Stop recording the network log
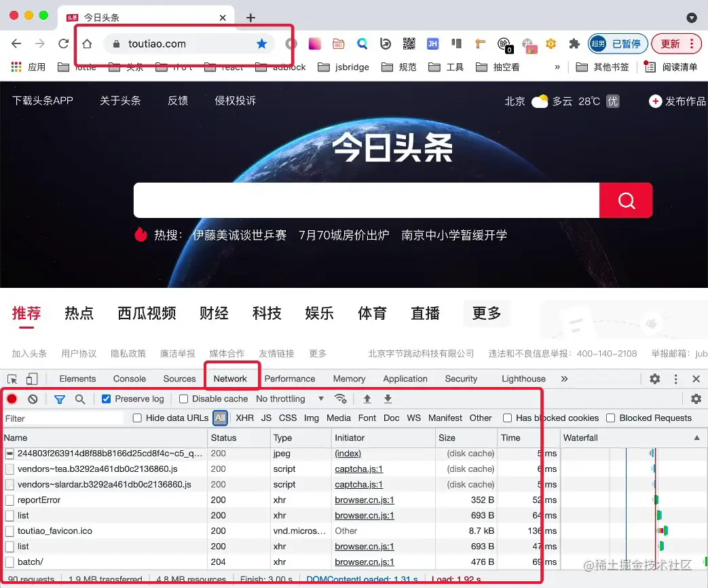The width and height of the screenshot is (708, 588). (x=12, y=399)
